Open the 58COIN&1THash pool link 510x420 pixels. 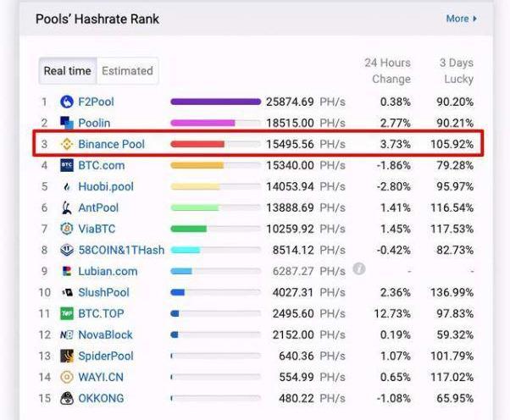point(121,250)
